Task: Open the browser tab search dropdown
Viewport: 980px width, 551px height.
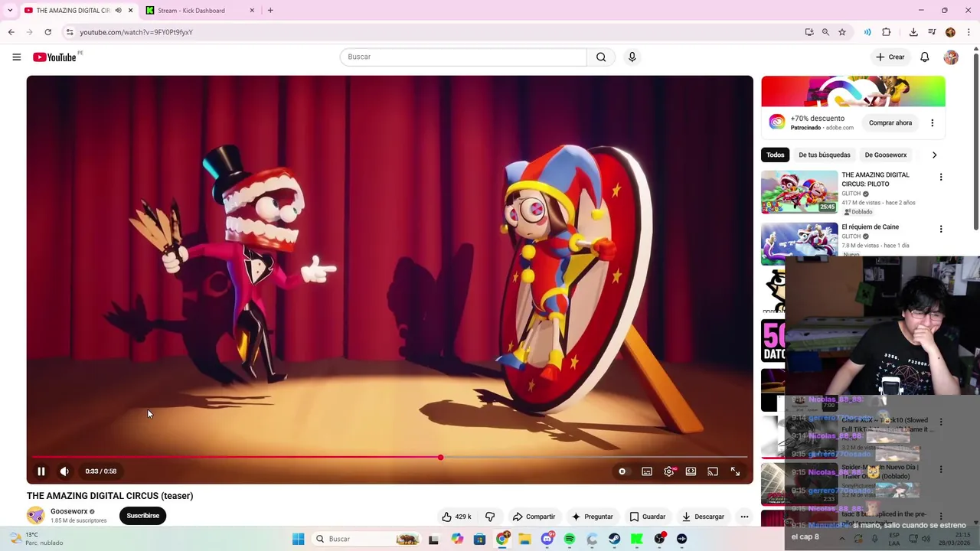Action: pos(9,11)
